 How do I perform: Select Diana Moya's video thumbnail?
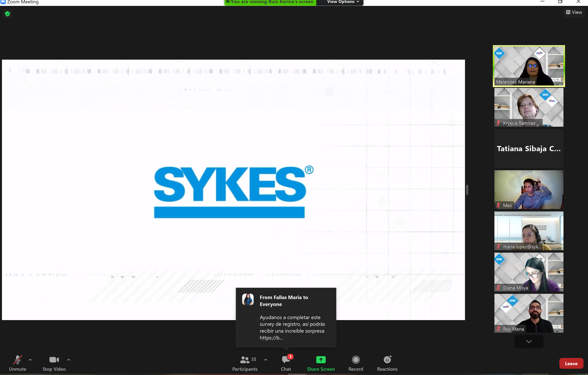(x=529, y=272)
